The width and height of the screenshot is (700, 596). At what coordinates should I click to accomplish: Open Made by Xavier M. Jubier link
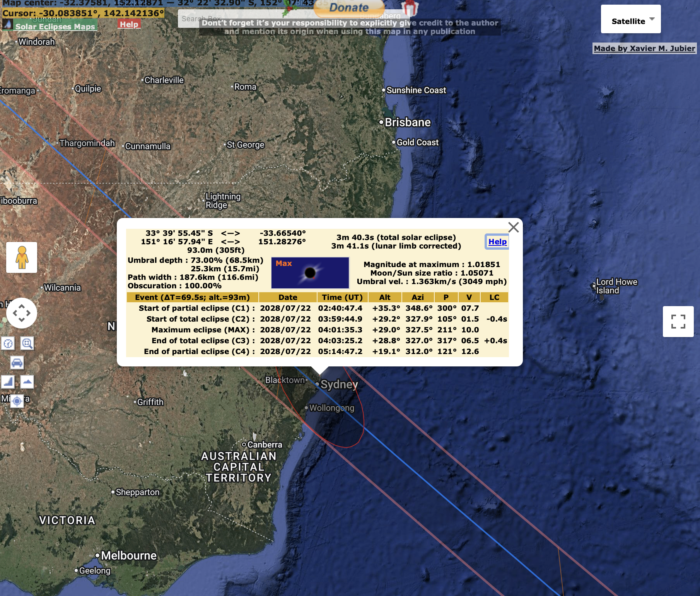click(645, 48)
